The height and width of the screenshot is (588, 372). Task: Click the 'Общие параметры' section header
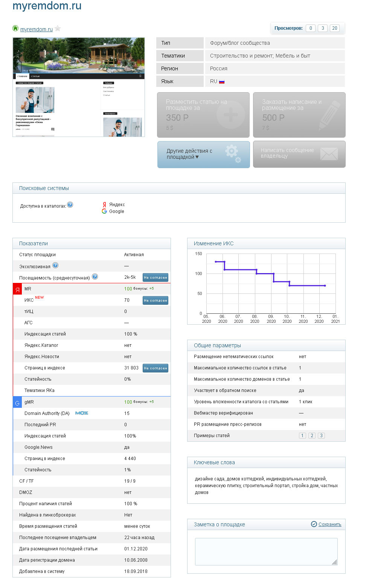[217, 345]
